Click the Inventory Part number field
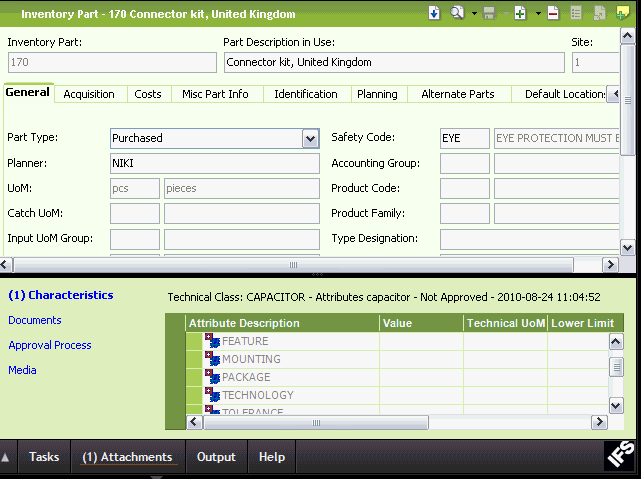The height and width of the screenshot is (479, 641). (x=112, y=62)
